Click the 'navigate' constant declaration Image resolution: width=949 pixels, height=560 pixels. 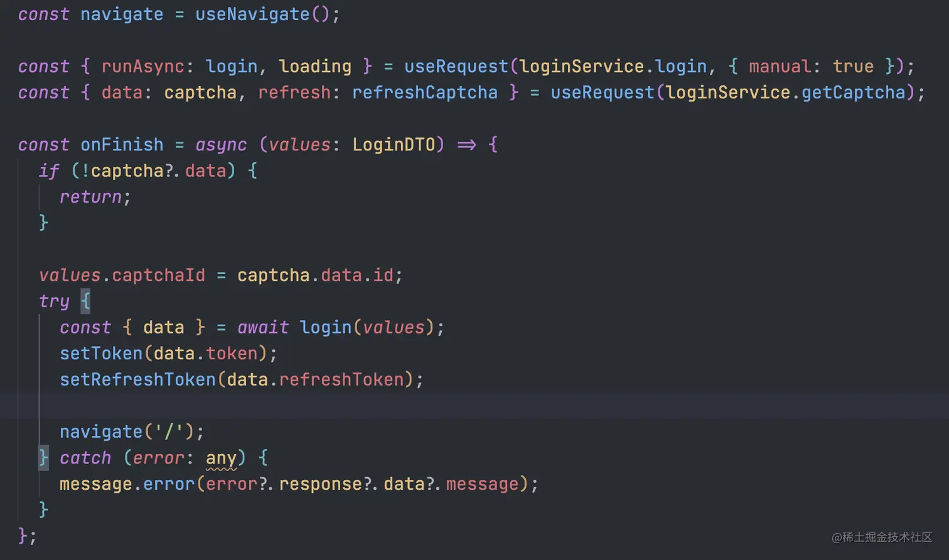point(122,14)
